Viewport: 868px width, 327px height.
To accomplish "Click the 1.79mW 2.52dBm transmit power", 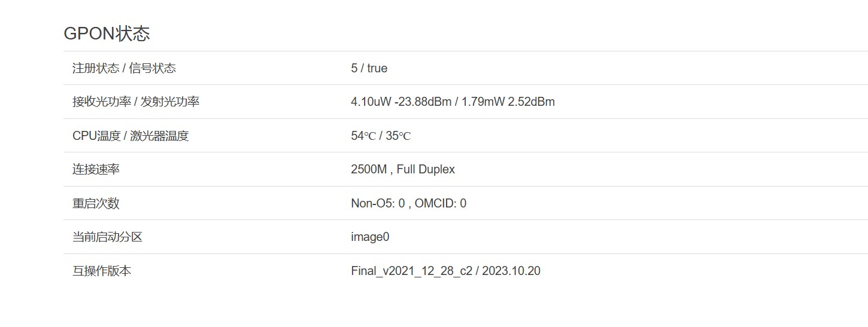I will click(x=508, y=102).
